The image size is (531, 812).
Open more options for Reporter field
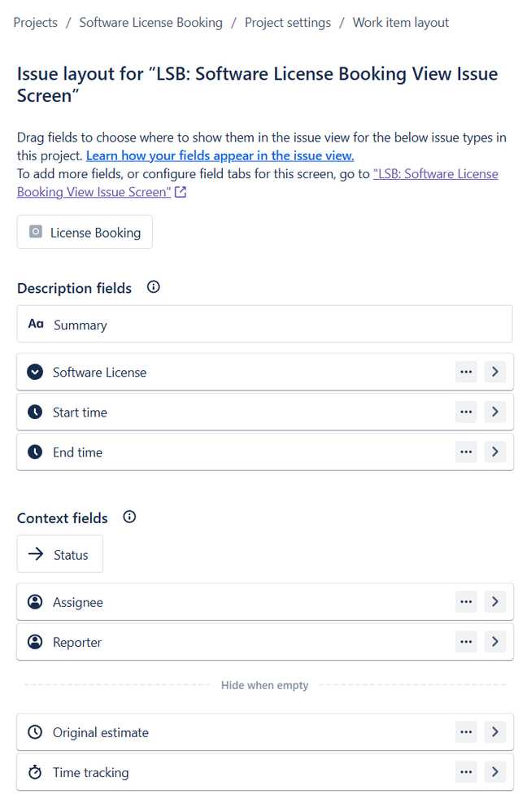coord(466,642)
